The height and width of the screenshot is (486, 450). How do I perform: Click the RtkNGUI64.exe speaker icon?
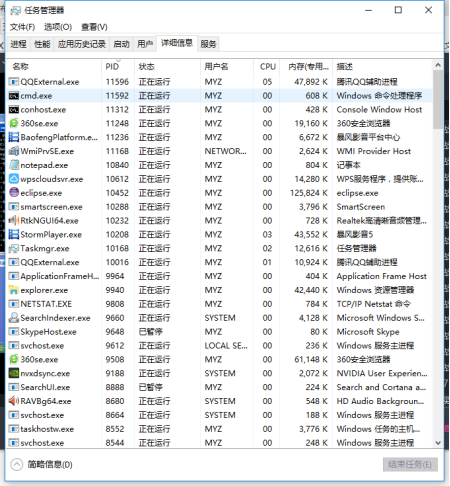13,221
